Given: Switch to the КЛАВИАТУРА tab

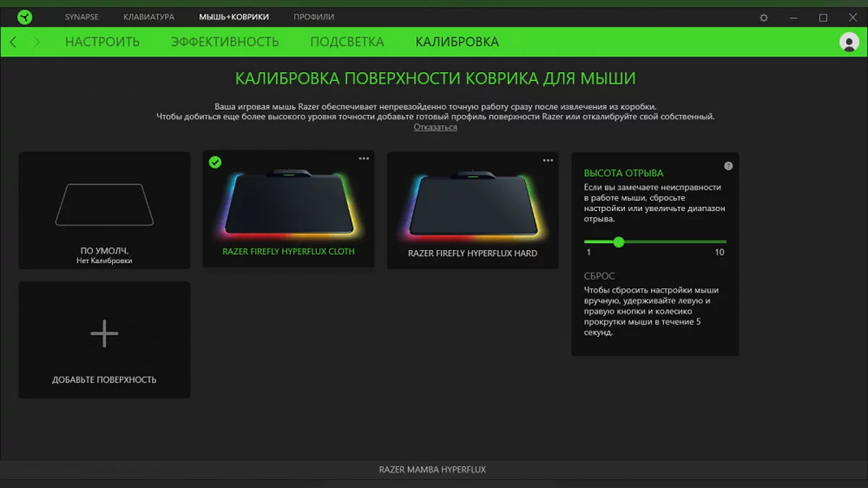Looking at the screenshot, I should [x=149, y=17].
